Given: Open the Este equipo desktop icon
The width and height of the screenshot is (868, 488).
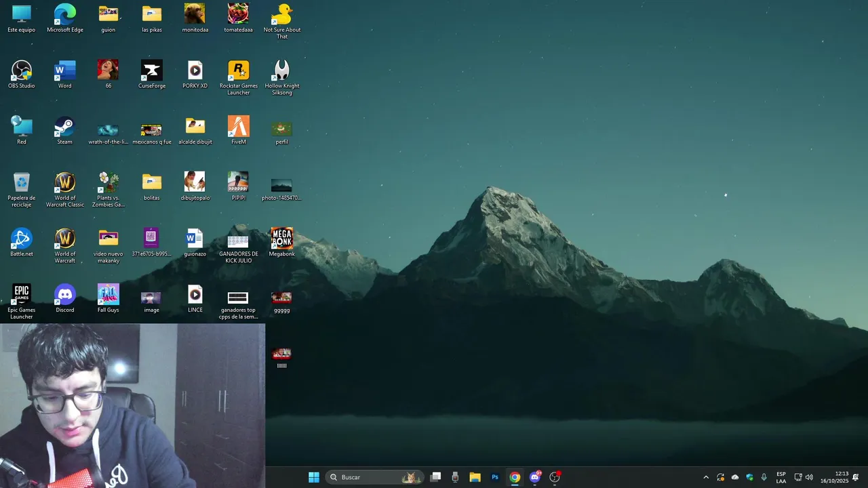Looking at the screenshot, I should coord(22,18).
